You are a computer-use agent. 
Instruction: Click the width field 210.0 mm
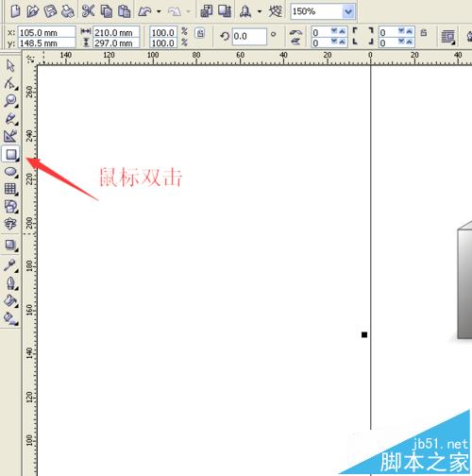click(x=116, y=32)
